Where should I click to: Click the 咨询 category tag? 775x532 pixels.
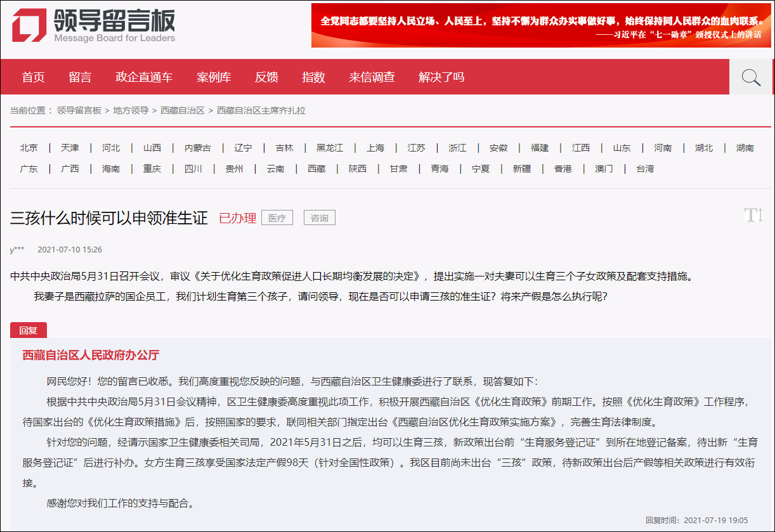[319, 217]
